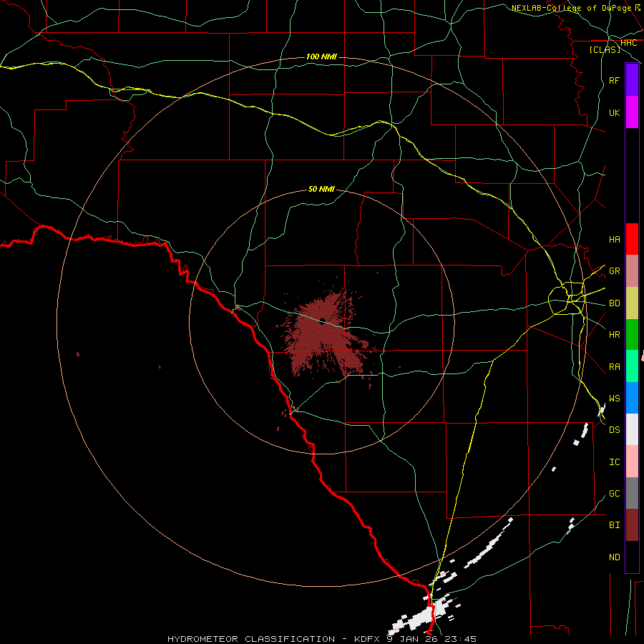Select the dusty pink GR color swatch
Viewport: 644px width, 644px height.
pyautogui.click(x=632, y=271)
